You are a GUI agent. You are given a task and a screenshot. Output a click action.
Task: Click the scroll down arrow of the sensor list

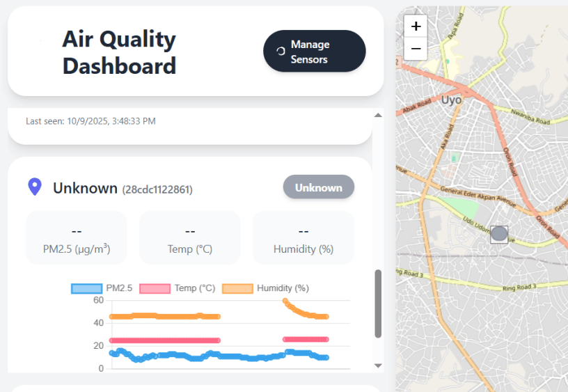[x=378, y=366]
